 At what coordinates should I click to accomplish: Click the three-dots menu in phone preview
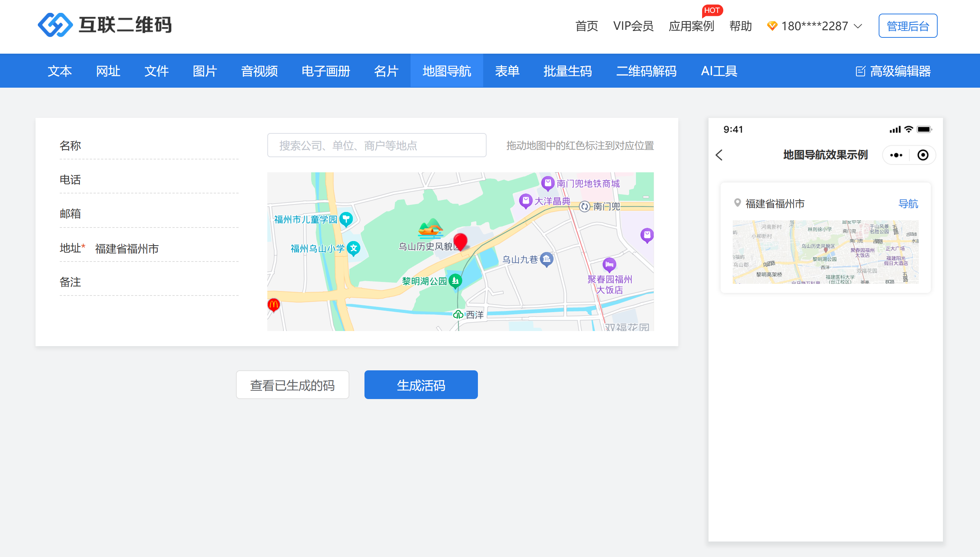point(896,155)
